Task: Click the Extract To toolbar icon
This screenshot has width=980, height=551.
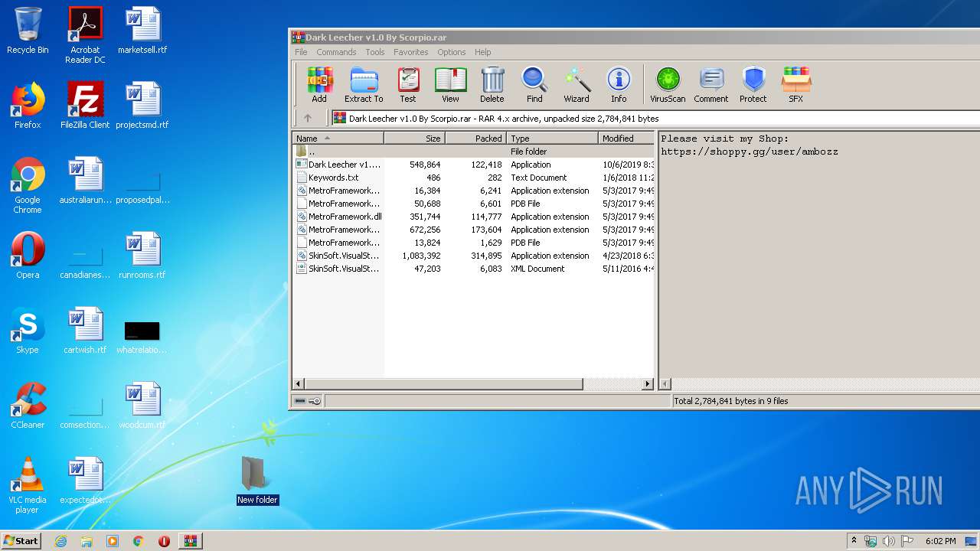Action: pos(364,84)
